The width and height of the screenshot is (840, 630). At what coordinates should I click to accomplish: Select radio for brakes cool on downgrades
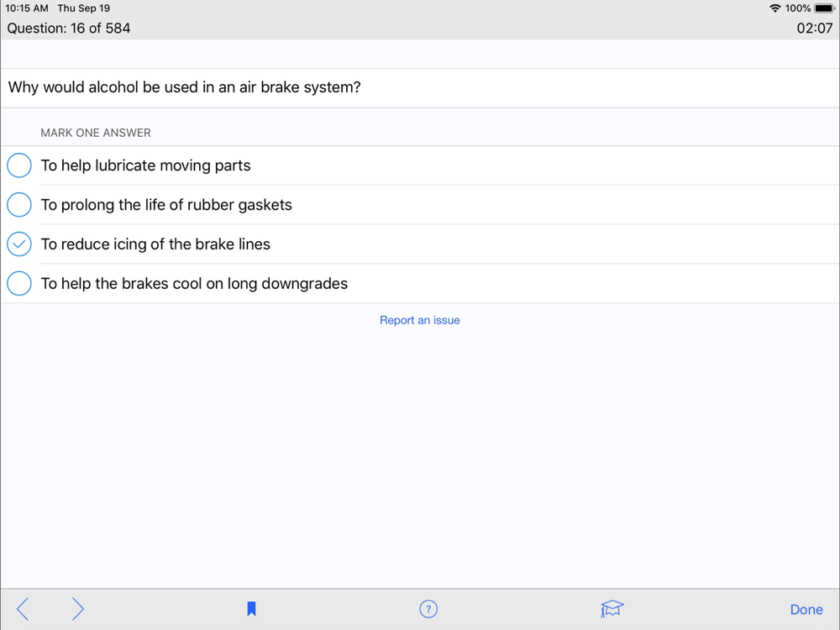point(19,284)
